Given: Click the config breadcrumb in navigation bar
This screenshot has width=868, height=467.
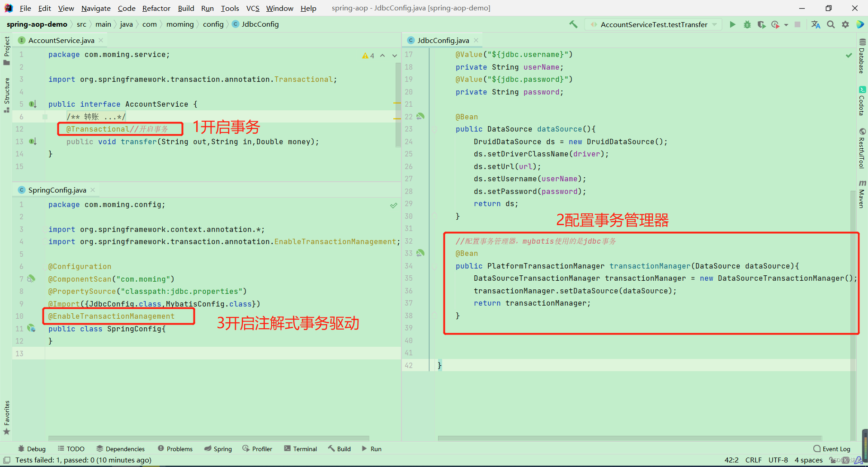Looking at the screenshot, I should click(x=213, y=24).
